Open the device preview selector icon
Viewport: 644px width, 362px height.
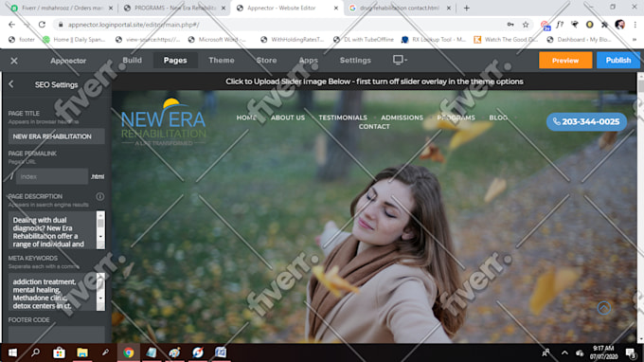click(x=400, y=60)
